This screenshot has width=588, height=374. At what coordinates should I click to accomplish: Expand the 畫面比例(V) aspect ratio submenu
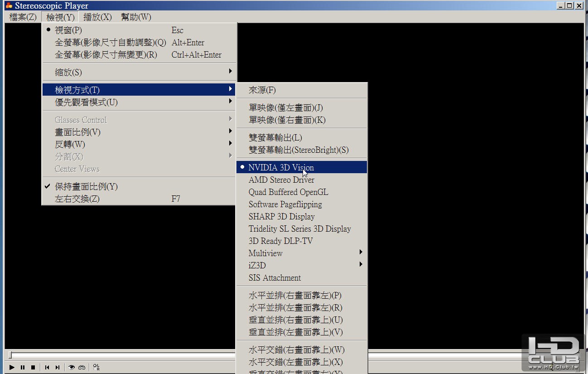pos(139,132)
